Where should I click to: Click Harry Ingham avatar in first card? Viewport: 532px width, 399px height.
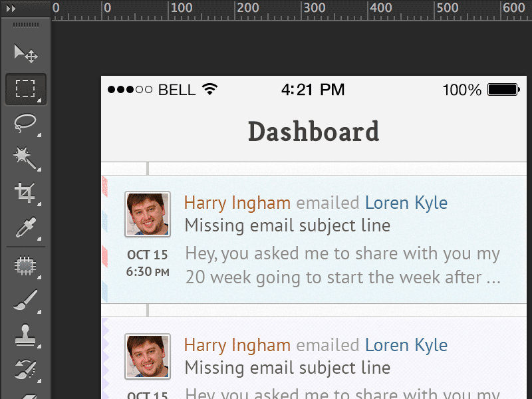(x=148, y=214)
